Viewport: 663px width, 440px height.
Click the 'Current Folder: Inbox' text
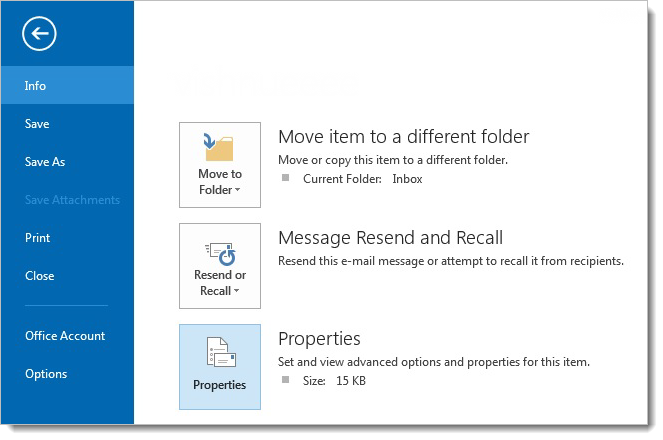[362, 179]
